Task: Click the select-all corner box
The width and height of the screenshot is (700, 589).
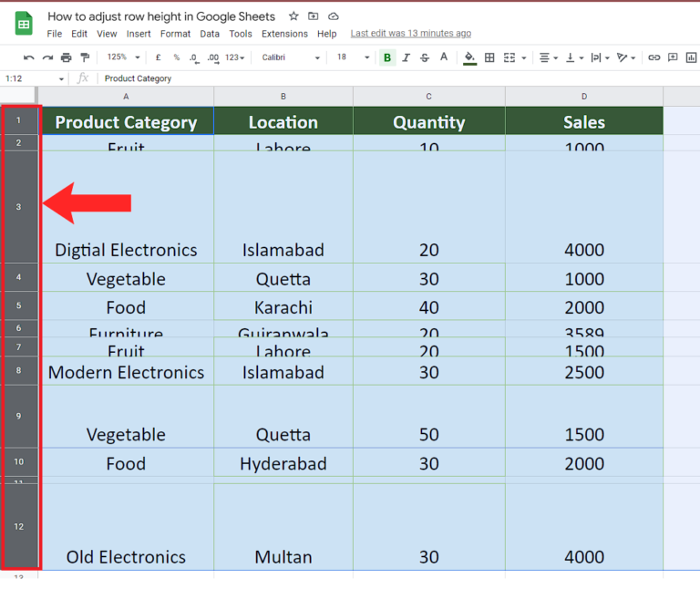Action: point(18,96)
